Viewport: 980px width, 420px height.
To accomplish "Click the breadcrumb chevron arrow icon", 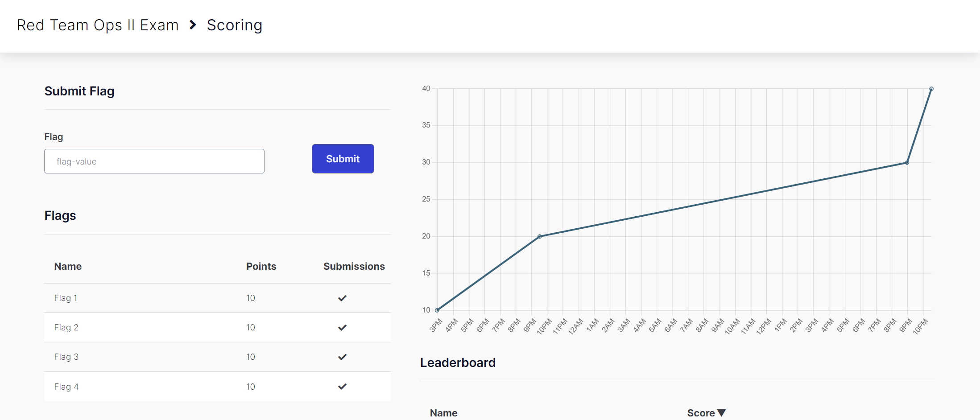I will tap(193, 25).
